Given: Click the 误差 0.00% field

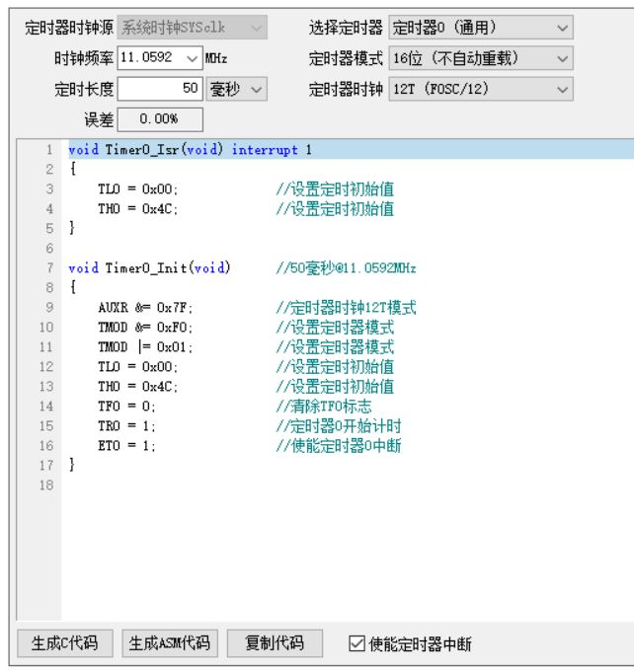Looking at the screenshot, I should click(x=160, y=119).
